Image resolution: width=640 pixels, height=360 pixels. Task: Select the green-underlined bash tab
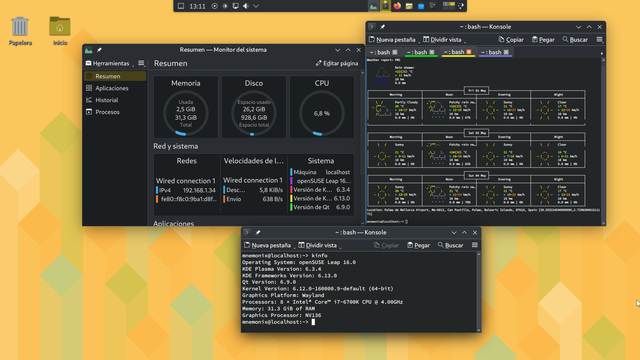(420, 52)
